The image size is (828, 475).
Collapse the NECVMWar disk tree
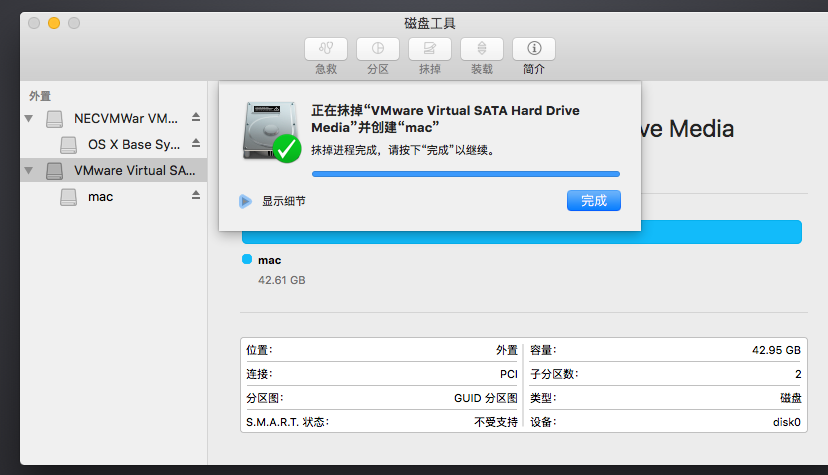[x=29, y=118]
